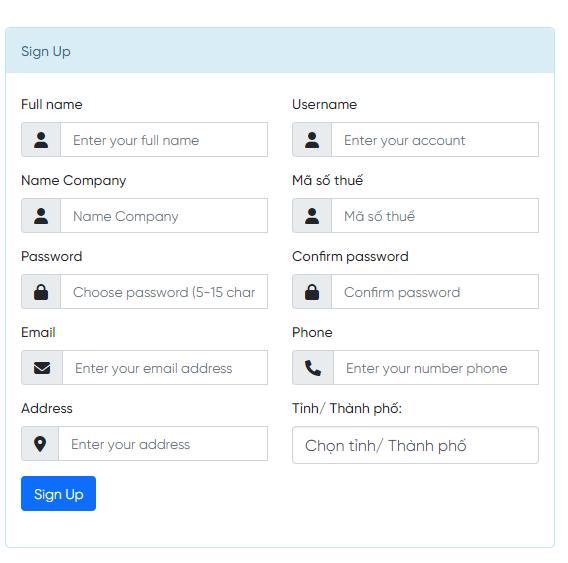This screenshot has width=568, height=563.
Task: Click the lock icon beside Confirm password field
Action: [x=312, y=292]
